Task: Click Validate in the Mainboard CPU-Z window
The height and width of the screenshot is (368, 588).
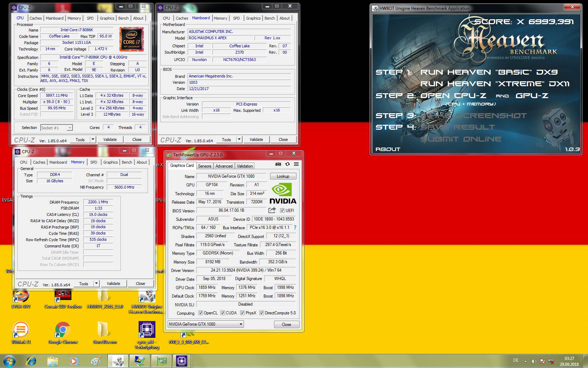Action: [256, 139]
